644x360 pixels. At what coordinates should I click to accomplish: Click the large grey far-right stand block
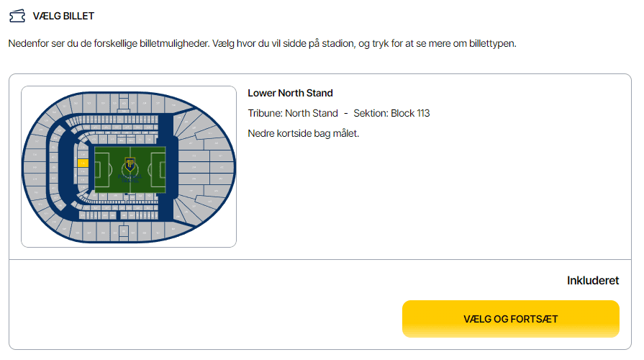click(x=222, y=167)
